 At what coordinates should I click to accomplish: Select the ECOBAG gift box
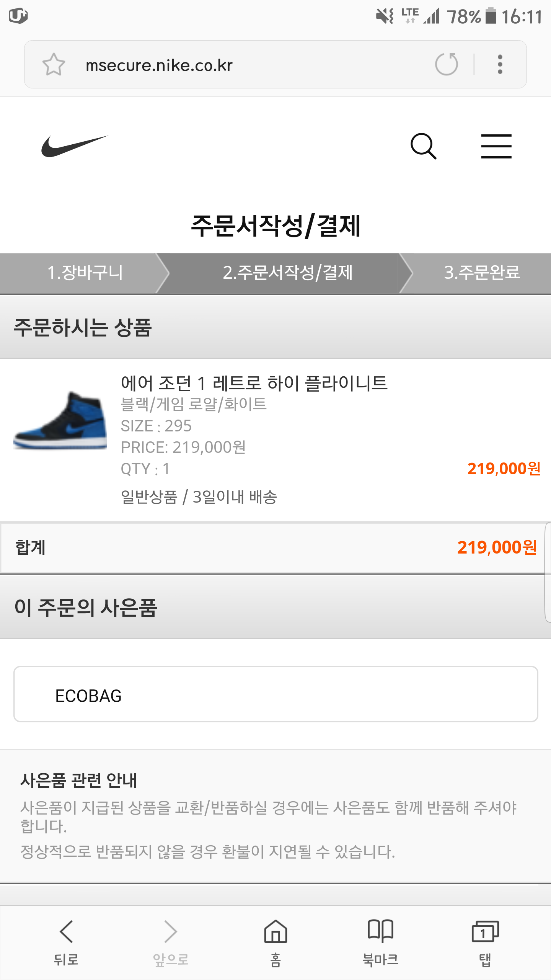pos(275,694)
